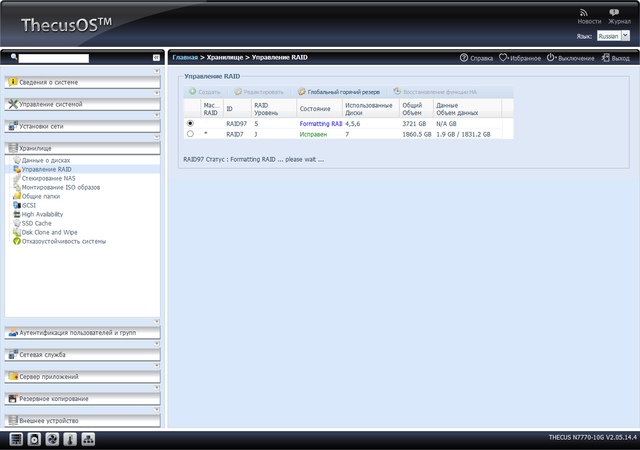Click the 1860.5 GB capacity cell

[x=417, y=134]
